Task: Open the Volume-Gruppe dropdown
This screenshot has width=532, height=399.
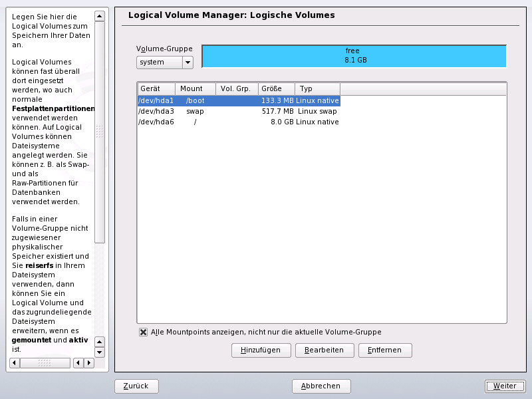Action: [x=186, y=62]
